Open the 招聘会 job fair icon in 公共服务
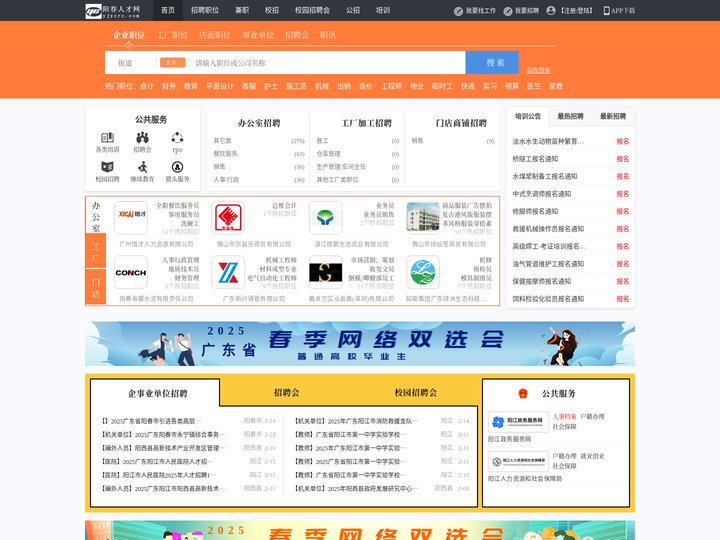 tap(142, 137)
